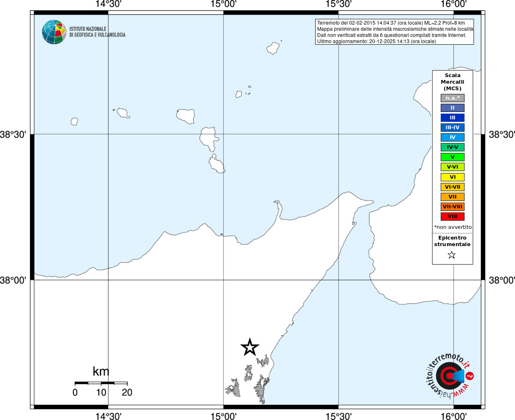This screenshot has height=420, width=515.
Task: Click the INGV globe logo
Action: pyautogui.click(x=54, y=32)
